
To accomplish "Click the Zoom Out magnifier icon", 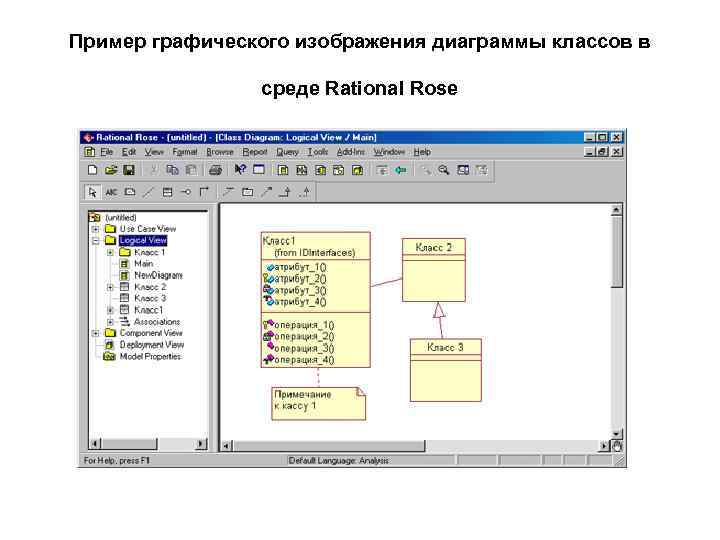I will point(444,170).
